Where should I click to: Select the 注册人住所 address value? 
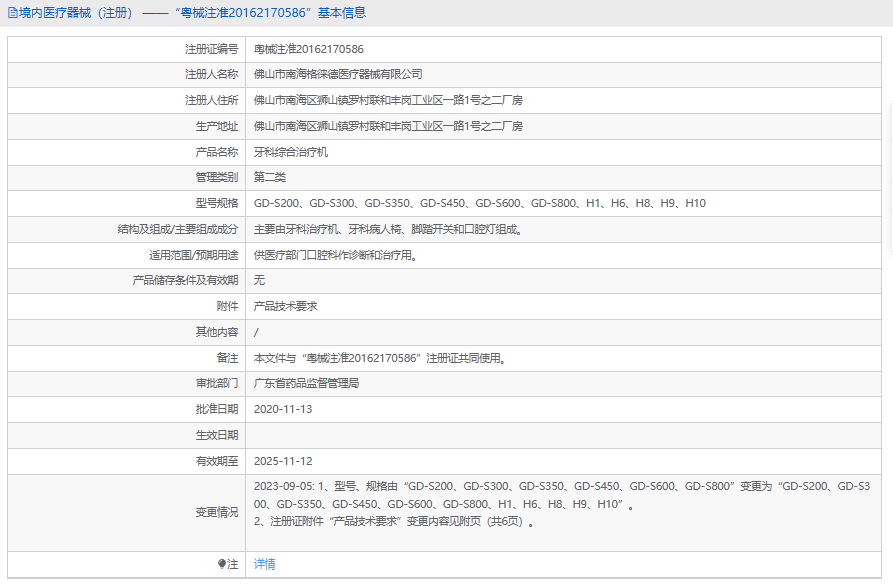[x=388, y=100]
